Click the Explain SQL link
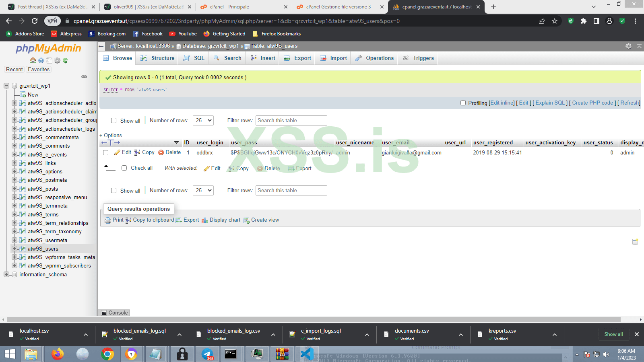 (550, 103)
